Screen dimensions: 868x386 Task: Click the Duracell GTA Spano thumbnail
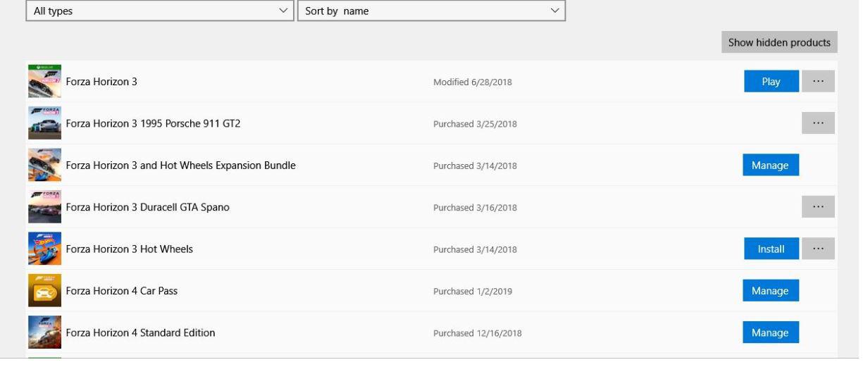44,207
